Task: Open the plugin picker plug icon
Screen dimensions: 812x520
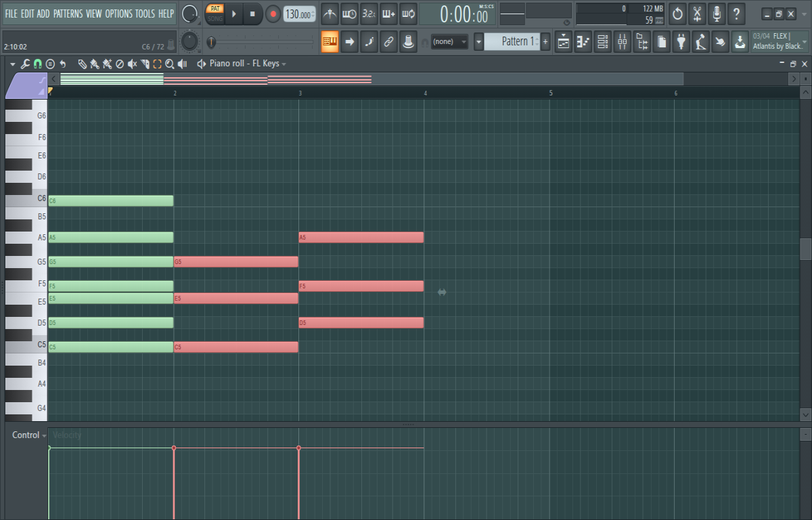Action: pyautogui.click(x=681, y=41)
